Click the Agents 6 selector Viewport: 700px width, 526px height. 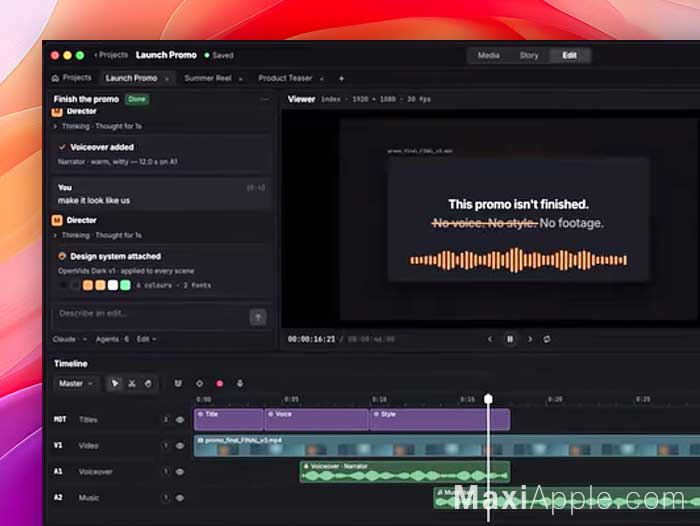coord(112,339)
